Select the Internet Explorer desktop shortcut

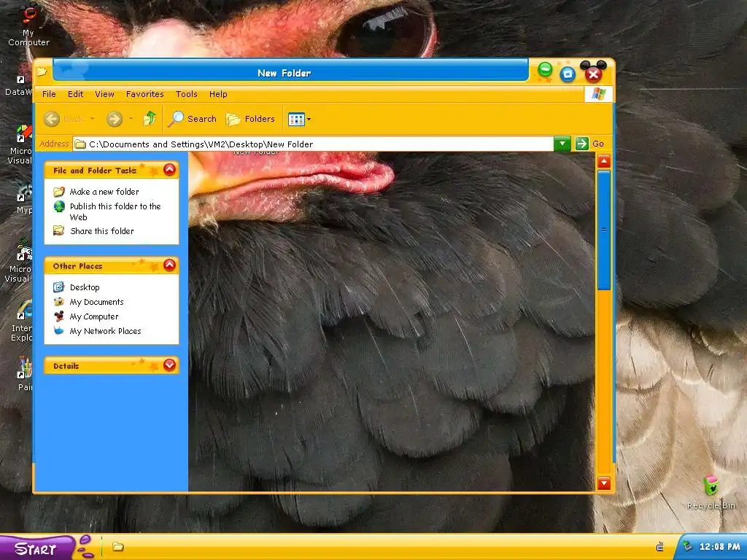click(22, 322)
